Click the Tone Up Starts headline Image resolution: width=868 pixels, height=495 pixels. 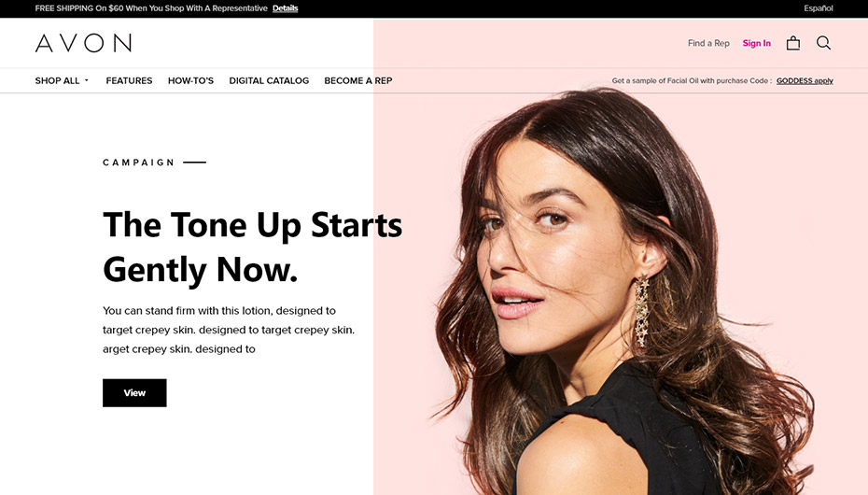pyautogui.click(x=252, y=247)
